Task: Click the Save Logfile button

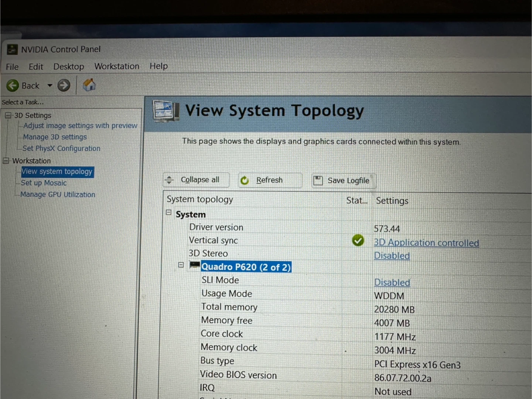Action: 343,180
